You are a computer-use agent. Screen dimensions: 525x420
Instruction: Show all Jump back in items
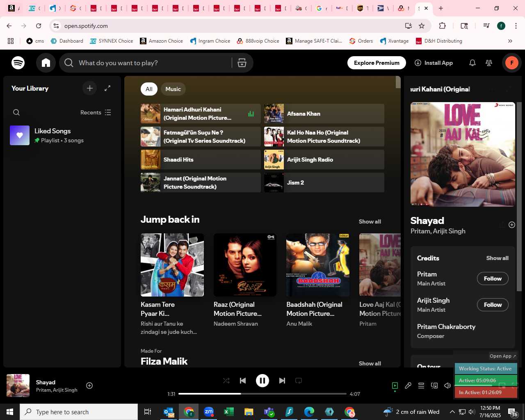370,221
